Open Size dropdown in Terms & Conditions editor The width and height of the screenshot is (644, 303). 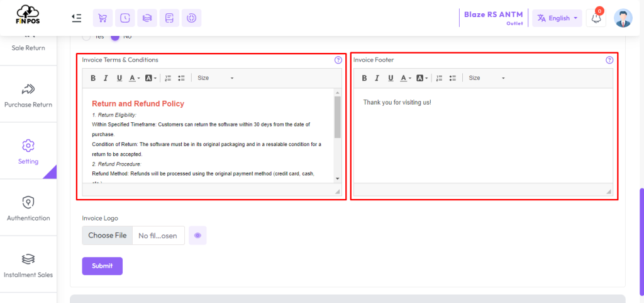pos(215,78)
